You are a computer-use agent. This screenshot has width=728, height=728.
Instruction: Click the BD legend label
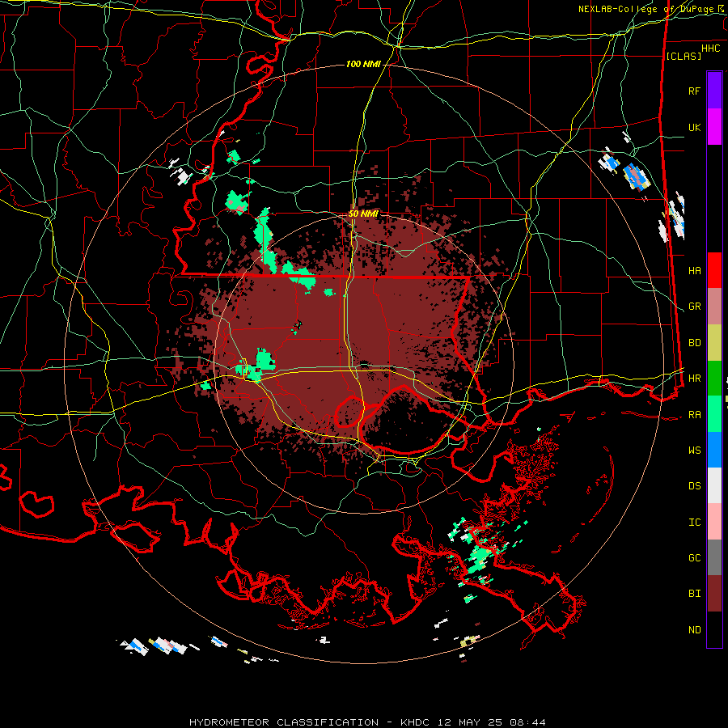click(x=695, y=343)
